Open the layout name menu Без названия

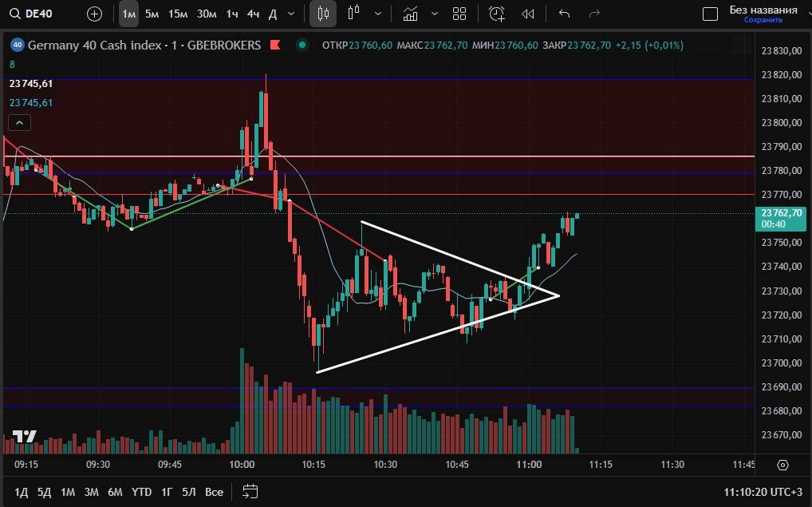[763, 10]
